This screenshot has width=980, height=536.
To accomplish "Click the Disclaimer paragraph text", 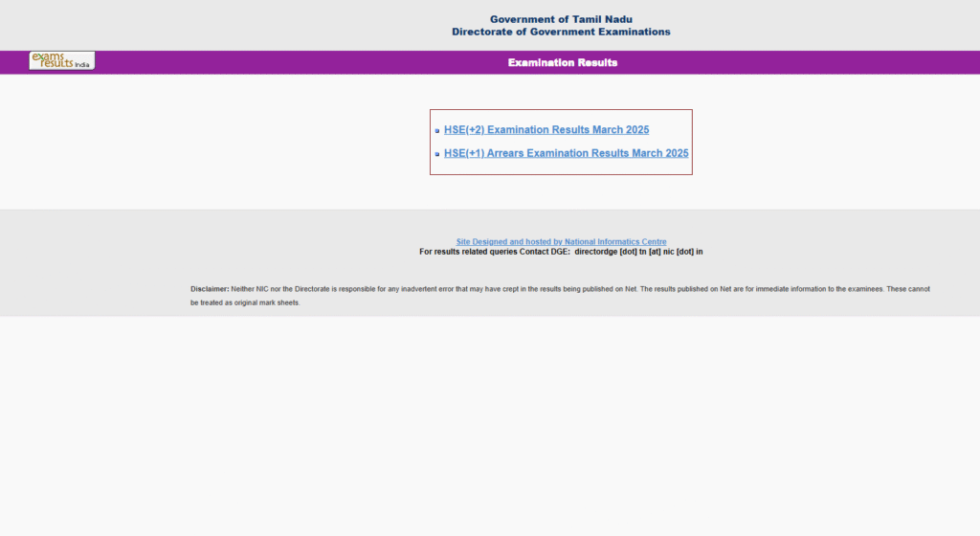I will [x=560, y=296].
